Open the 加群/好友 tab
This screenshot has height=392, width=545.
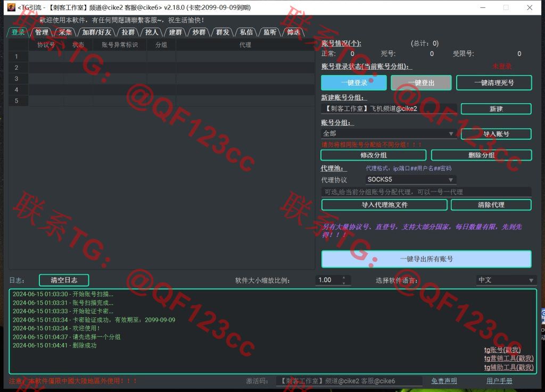pyautogui.click(x=97, y=32)
